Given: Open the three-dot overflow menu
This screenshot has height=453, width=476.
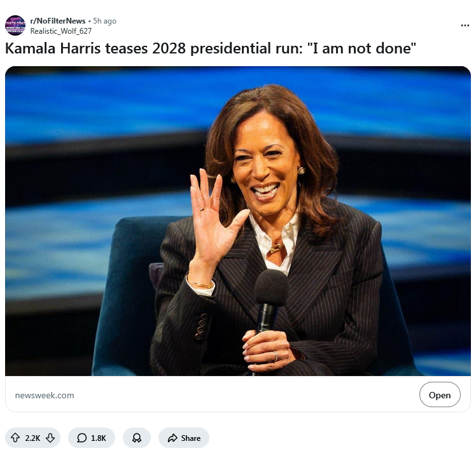Looking at the screenshot, I should tap(465, 25).
